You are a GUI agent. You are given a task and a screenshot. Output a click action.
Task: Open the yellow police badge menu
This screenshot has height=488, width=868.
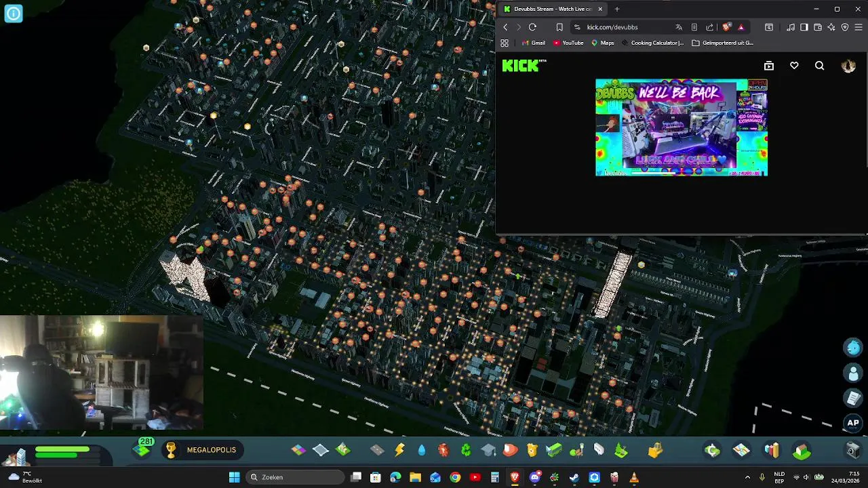pos(532,450)
